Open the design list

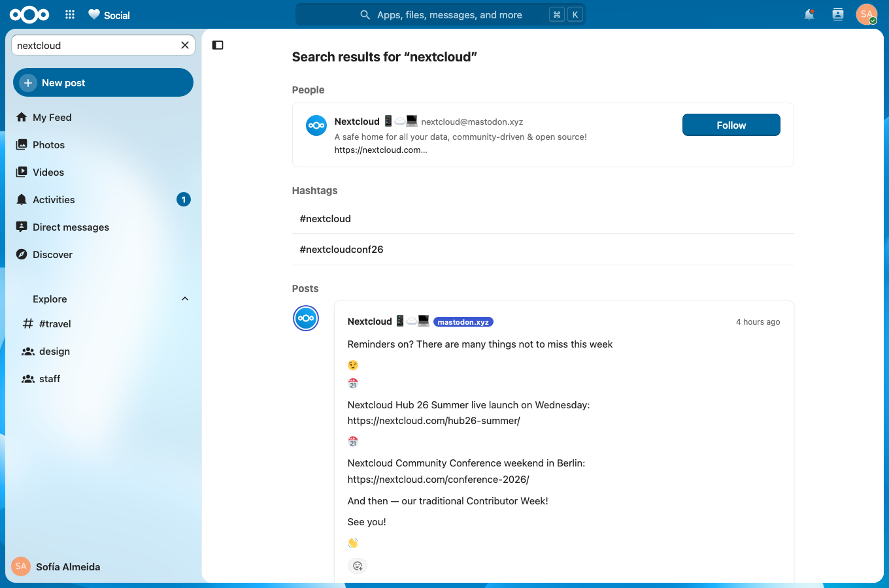103,351
